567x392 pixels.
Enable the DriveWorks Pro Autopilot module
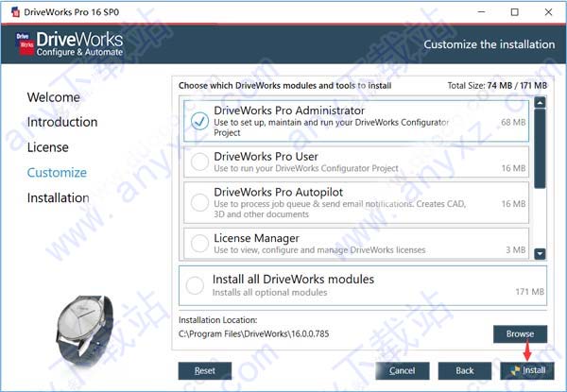tap(199, 202)
